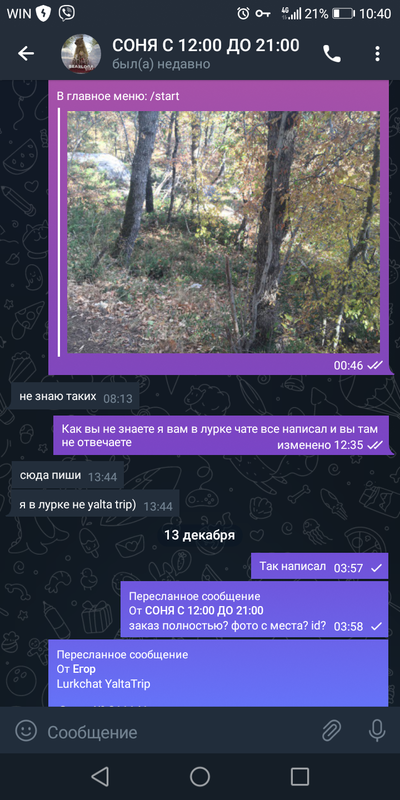The width and height of the screenshot is (400, 800).
Task: Open the emoji picker smiley icon
Action: (26, 731)
